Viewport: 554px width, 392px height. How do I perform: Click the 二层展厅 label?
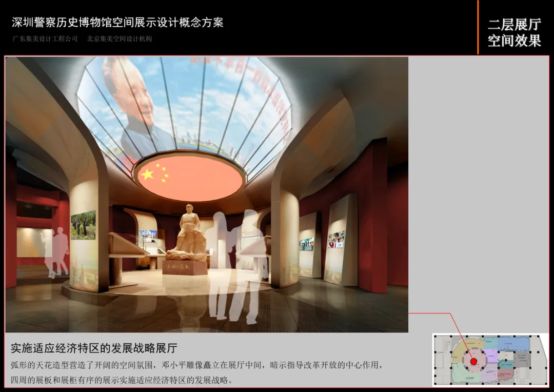click(515, 25)
